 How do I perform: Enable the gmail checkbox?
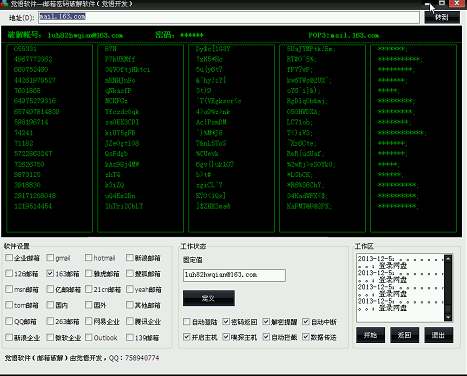(x=50, y=258)
